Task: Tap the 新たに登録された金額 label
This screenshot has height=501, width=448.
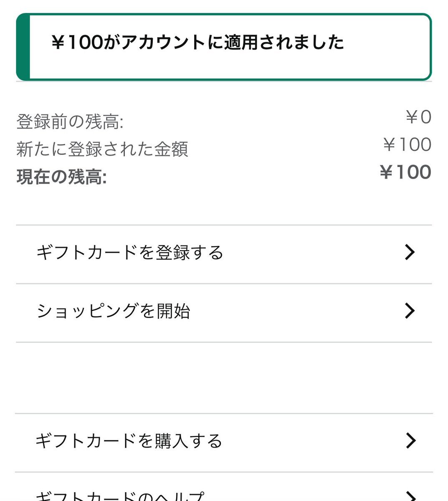Action: click(102, 149)
